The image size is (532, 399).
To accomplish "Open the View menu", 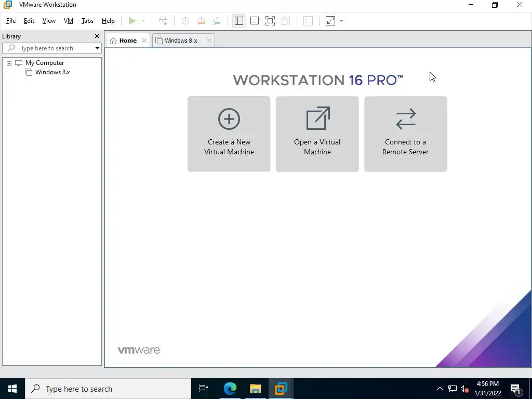I will coord(49,21).
